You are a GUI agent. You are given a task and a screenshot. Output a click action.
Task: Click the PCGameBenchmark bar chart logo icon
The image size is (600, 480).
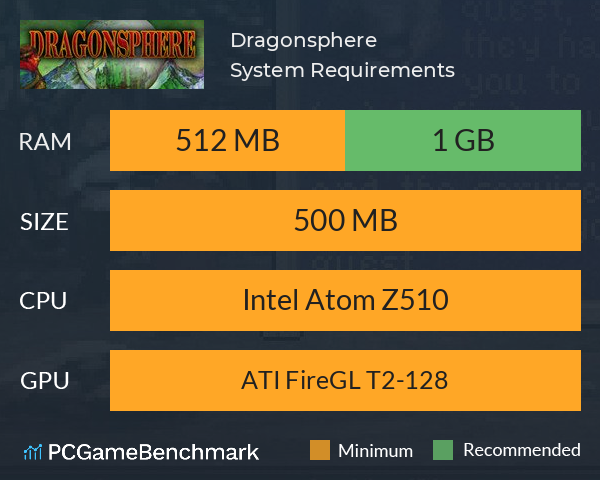[x=33, y=452]
